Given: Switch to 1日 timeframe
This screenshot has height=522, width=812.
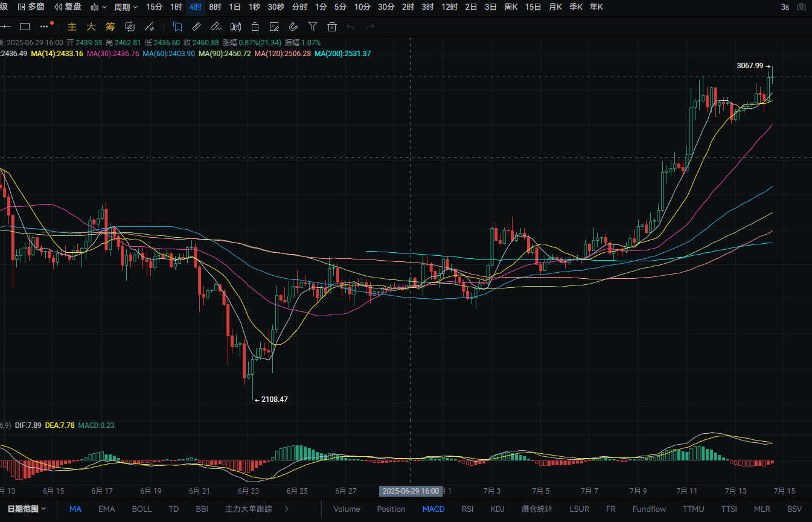Looking at the screenshot, I should 235,7.
